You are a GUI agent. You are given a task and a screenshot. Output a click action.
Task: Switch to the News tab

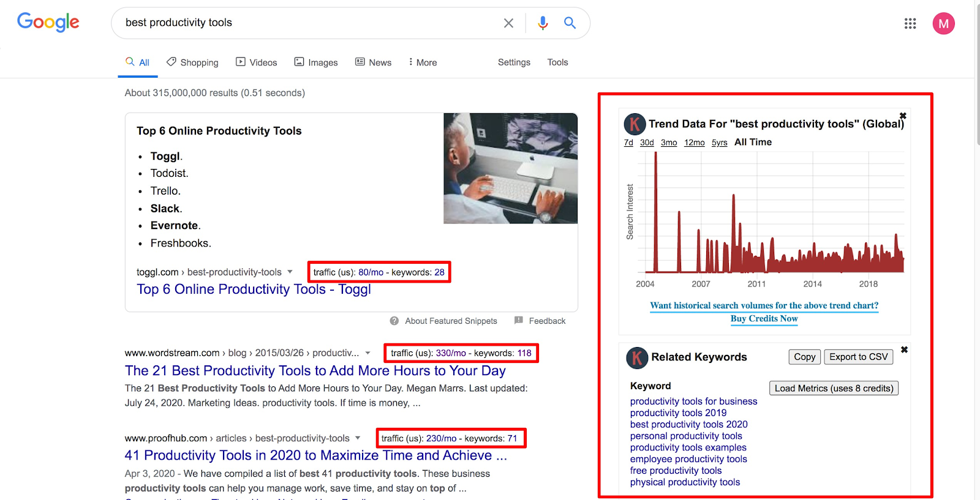374,62
